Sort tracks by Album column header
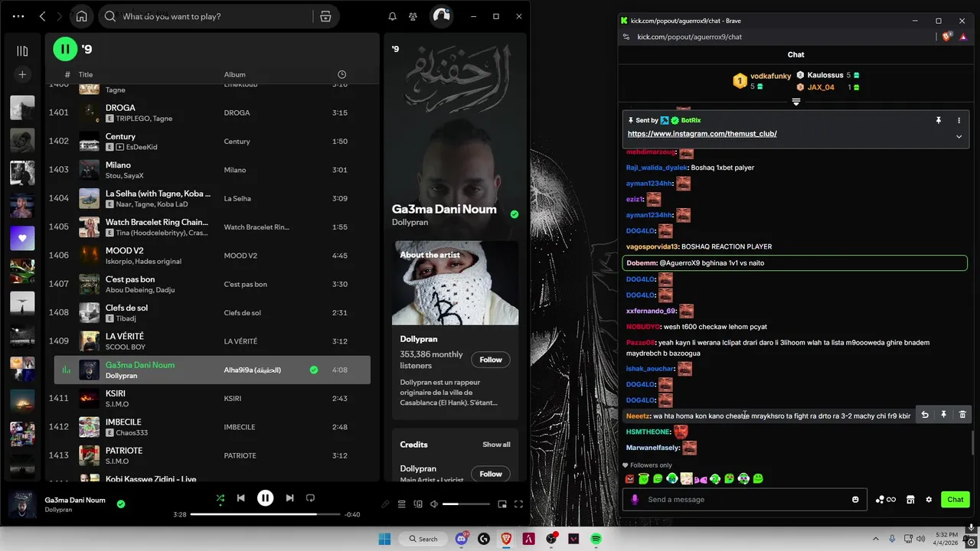980x551 pixels. click(235, 74)
